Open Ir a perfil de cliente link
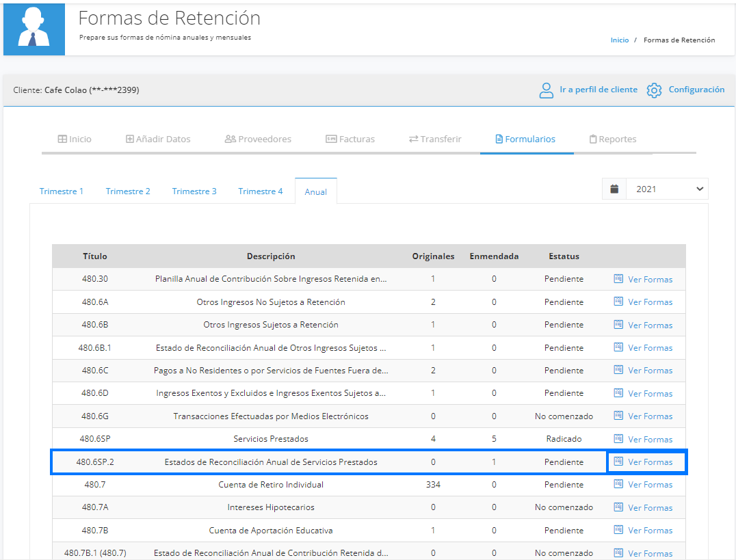 coord(598,90)
